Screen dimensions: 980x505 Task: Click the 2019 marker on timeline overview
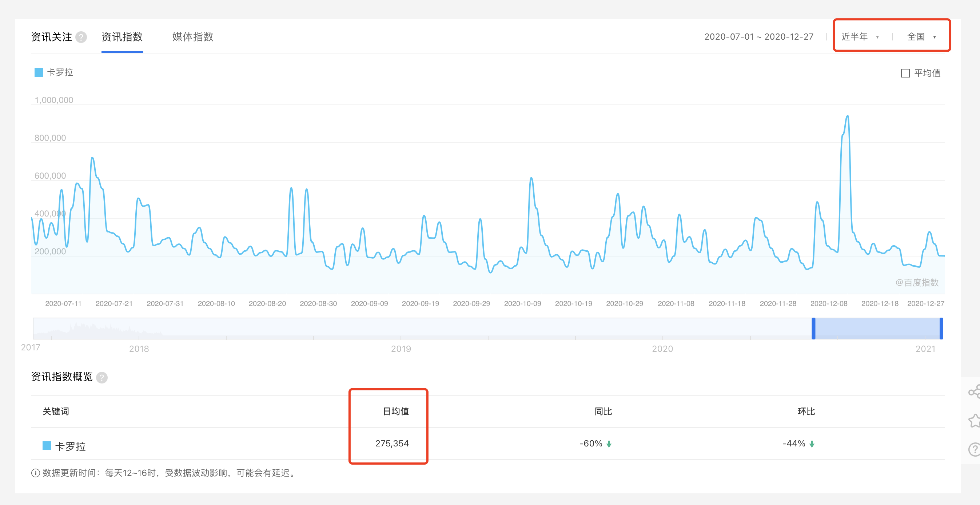point(401,348)
